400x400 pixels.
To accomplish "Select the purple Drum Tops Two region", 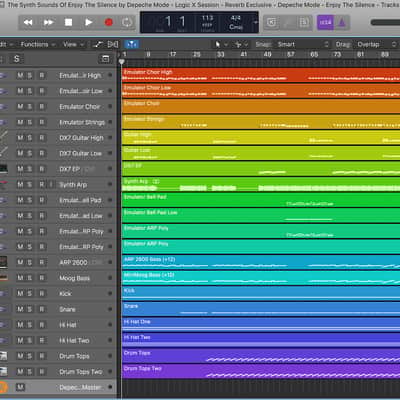I will pyautogui.click(x=261, y=371).
